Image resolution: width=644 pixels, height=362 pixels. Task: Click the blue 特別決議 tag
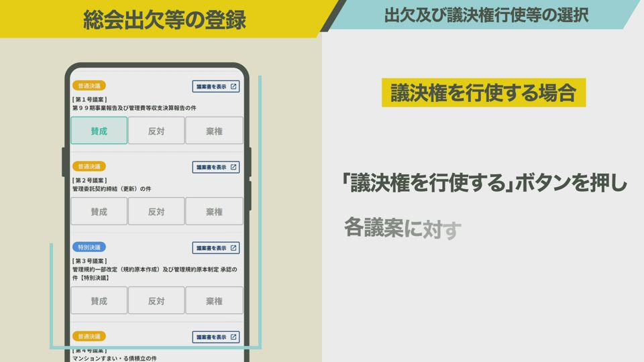pos(89,247)
